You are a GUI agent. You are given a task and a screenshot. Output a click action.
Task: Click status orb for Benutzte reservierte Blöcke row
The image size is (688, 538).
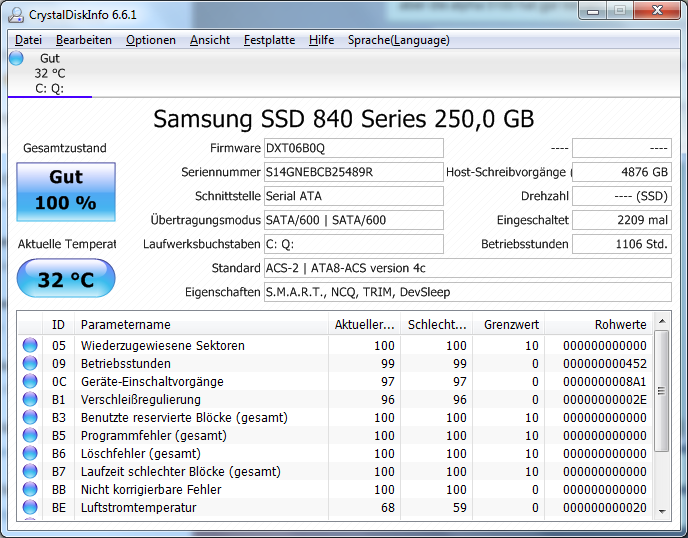click(30, 417)
